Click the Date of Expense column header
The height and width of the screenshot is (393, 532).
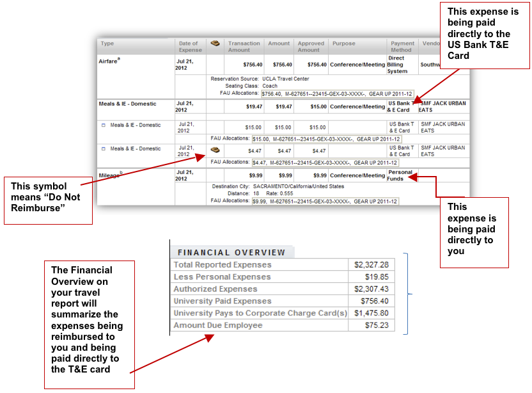190,47
